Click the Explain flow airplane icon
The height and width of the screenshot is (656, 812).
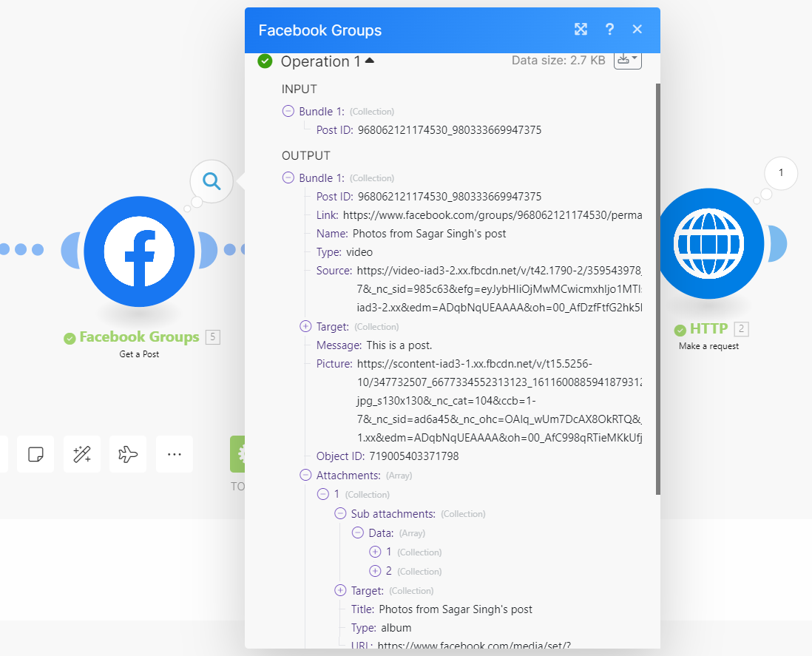coord(128,454)
